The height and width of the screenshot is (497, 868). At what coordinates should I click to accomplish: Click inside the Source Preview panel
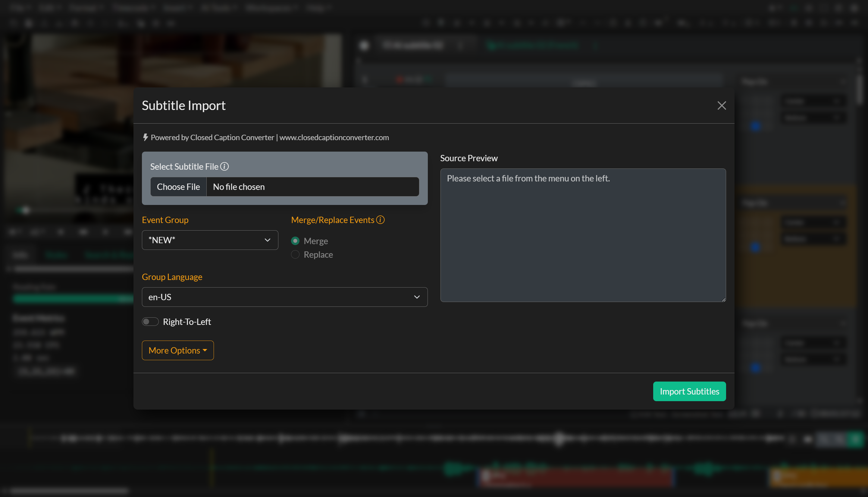583,235
